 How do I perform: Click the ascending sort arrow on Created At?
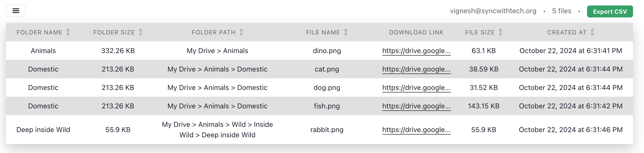pos(592,30)
